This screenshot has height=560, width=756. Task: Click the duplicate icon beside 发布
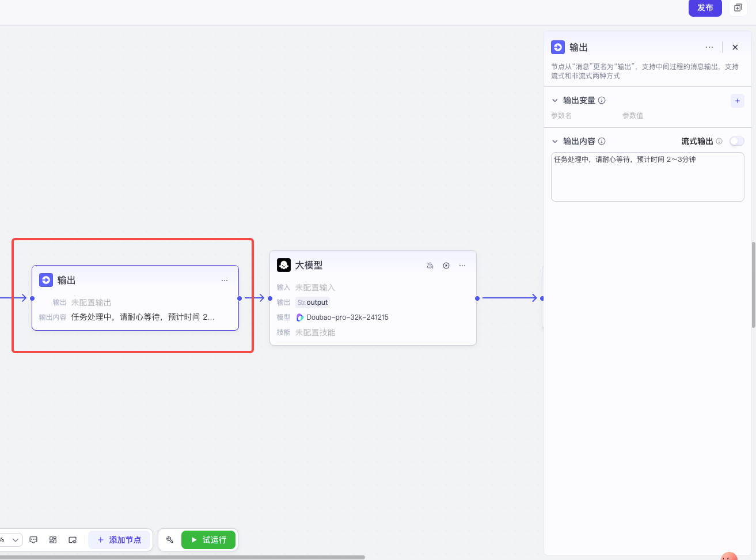pos(738,8)
